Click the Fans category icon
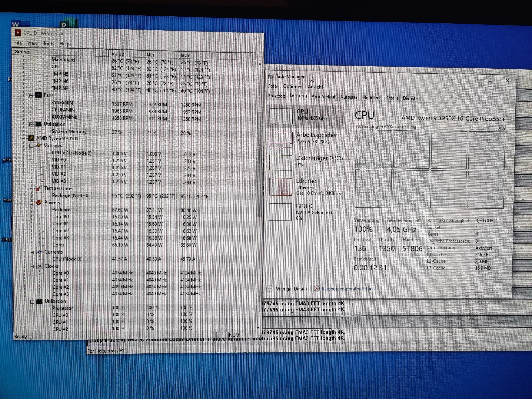This screenshot has height=399, width=532. click(x=39, y=95)
